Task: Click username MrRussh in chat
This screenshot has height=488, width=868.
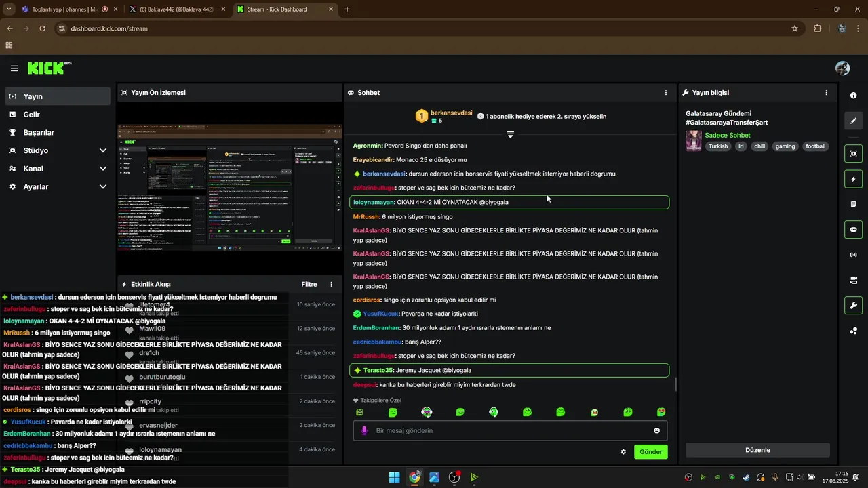Action: 366,217
